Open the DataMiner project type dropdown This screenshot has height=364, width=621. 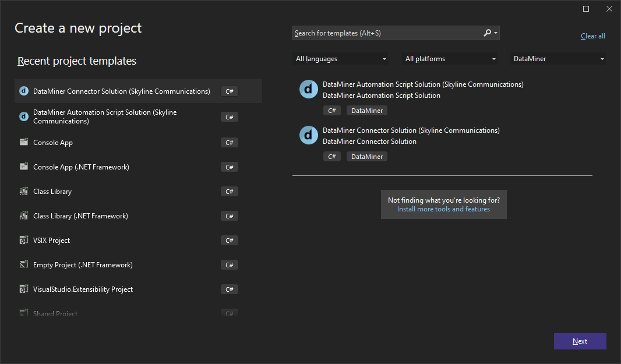click(x=558, y=58)
